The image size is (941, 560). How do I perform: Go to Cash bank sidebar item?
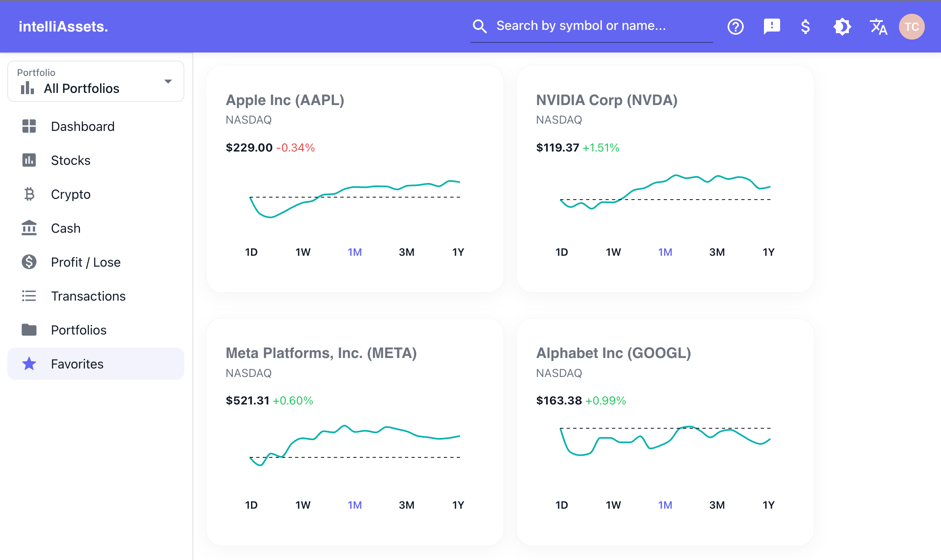pos(65,228)
